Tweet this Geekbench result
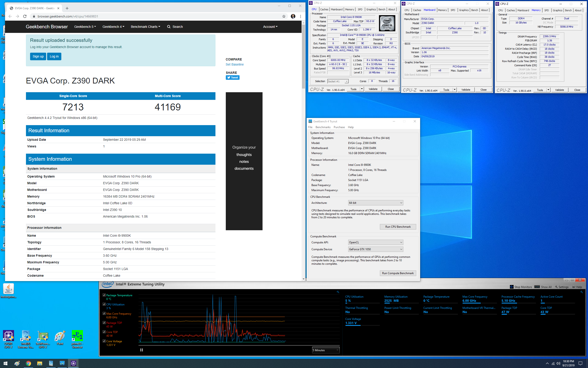 pos(232,78)
